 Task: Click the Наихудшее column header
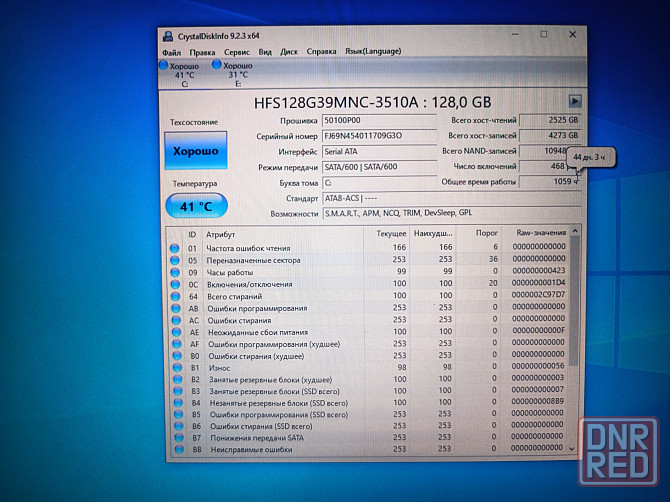pos(433,234)
